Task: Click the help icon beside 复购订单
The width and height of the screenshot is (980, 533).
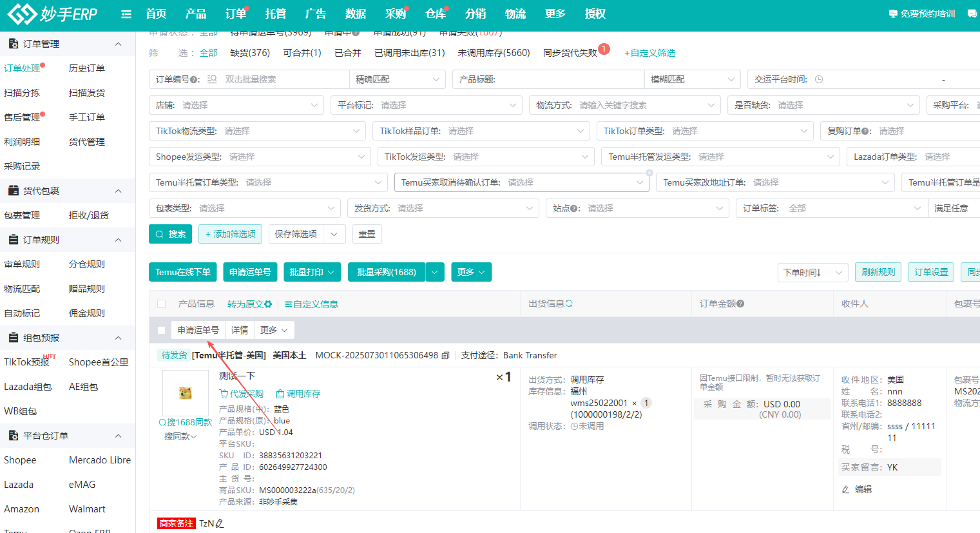Action: coord(865,131)
